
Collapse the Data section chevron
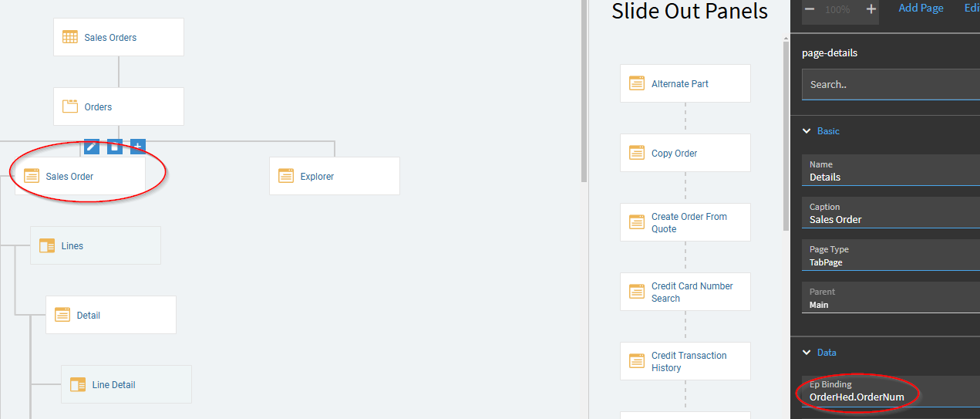807,353
